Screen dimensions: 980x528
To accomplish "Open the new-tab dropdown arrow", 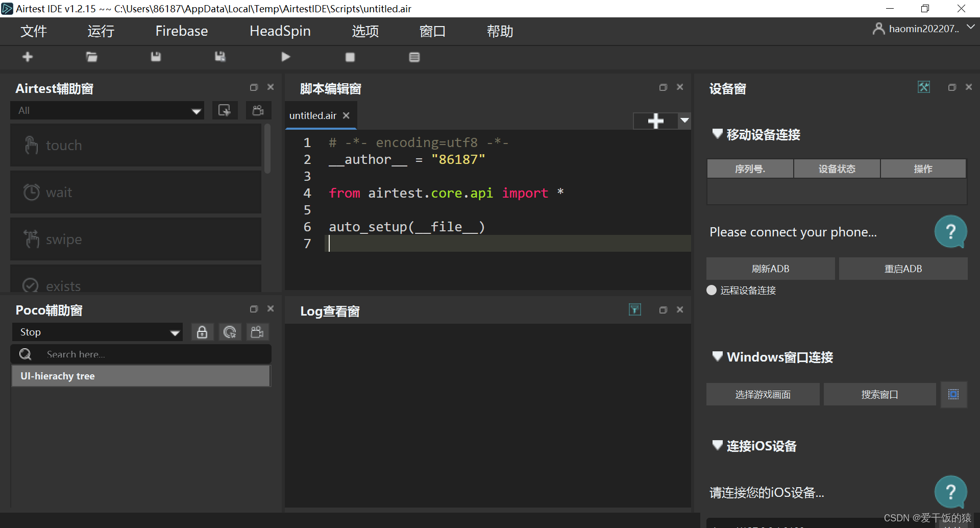I will click(x=684, y=121).
